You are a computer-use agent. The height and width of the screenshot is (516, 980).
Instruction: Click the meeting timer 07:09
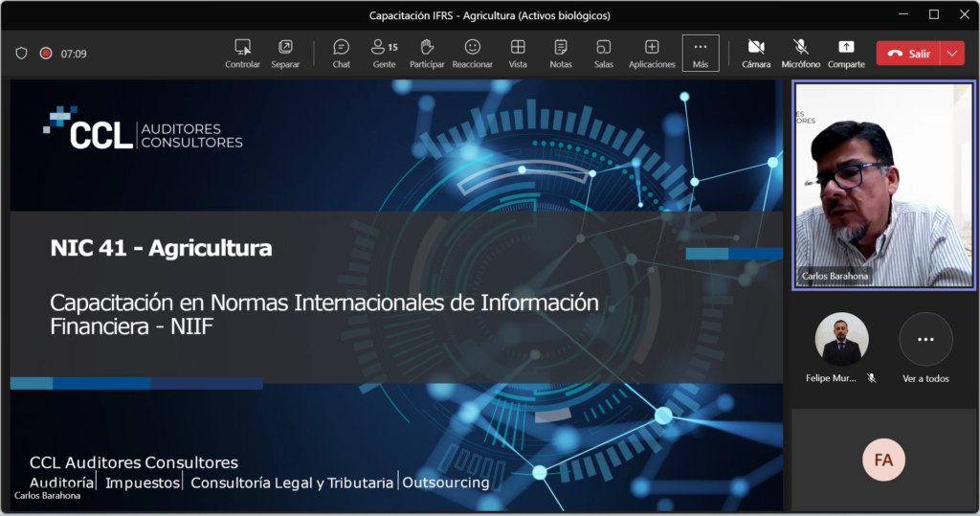point(74,54)
